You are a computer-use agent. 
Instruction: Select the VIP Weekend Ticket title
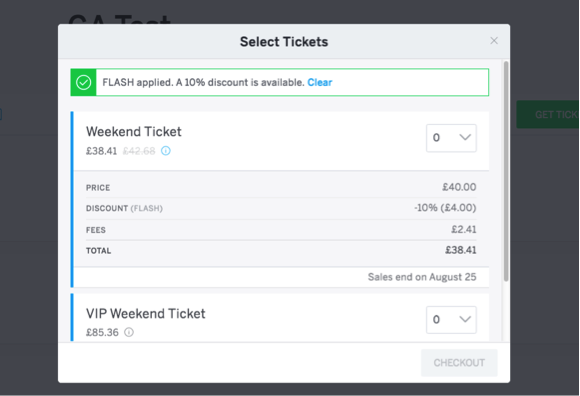point(146,314)
